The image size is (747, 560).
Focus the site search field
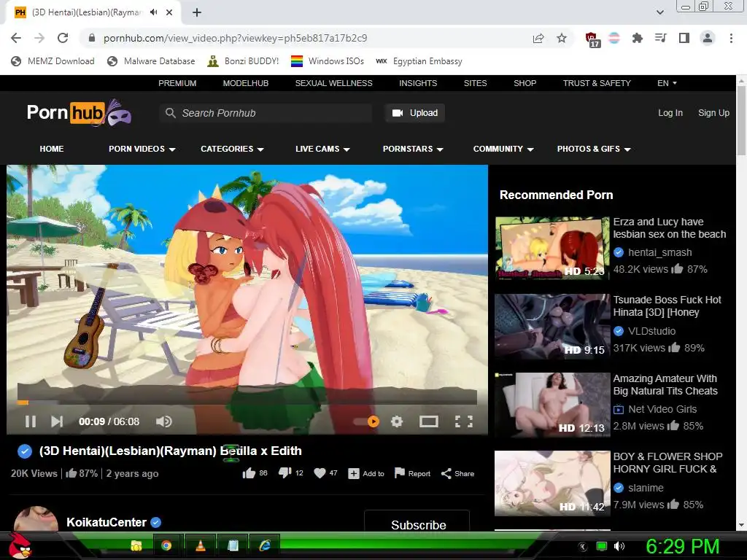tap(266, 113)
